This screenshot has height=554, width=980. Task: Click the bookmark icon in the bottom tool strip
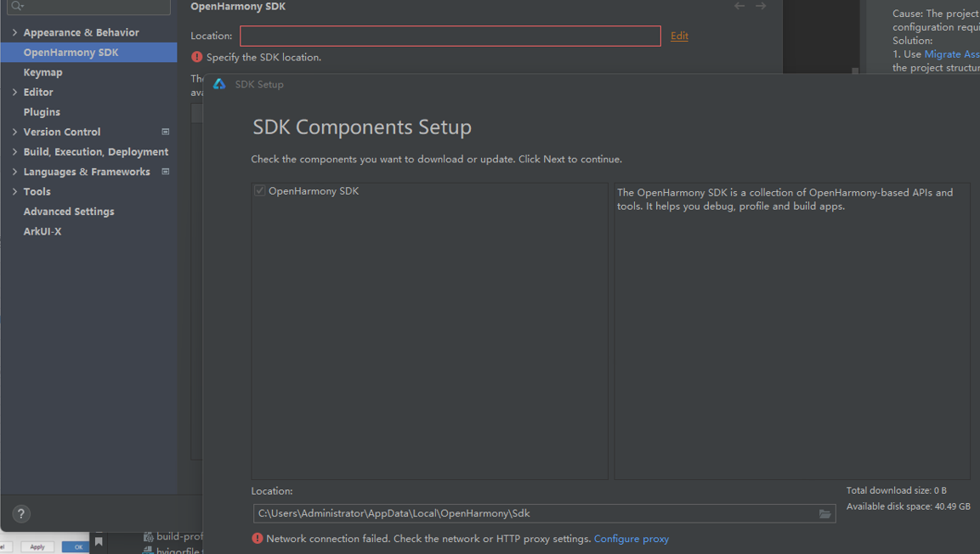[x=99, y=541]
